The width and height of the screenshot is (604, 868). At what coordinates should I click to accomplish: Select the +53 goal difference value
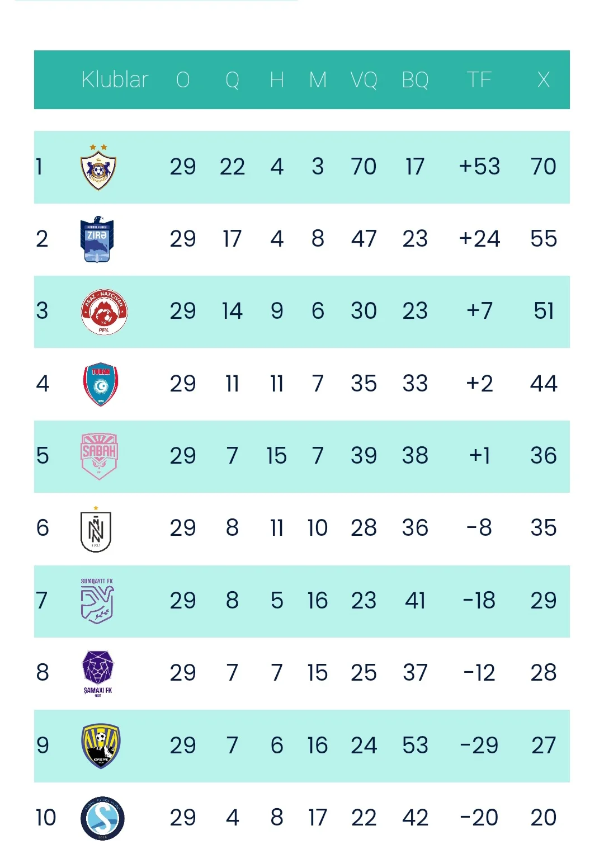pyautogui.click(x=479, y=167)
